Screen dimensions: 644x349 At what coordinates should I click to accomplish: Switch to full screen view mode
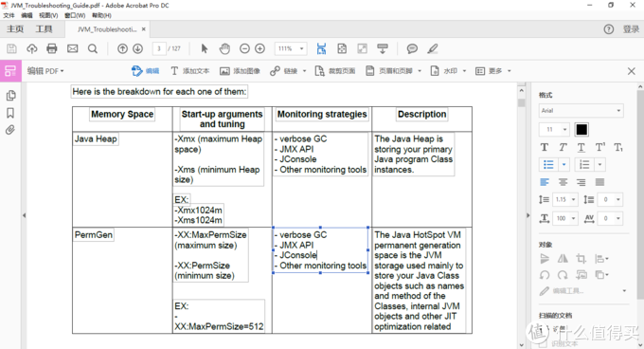click(x=362, y=49)
